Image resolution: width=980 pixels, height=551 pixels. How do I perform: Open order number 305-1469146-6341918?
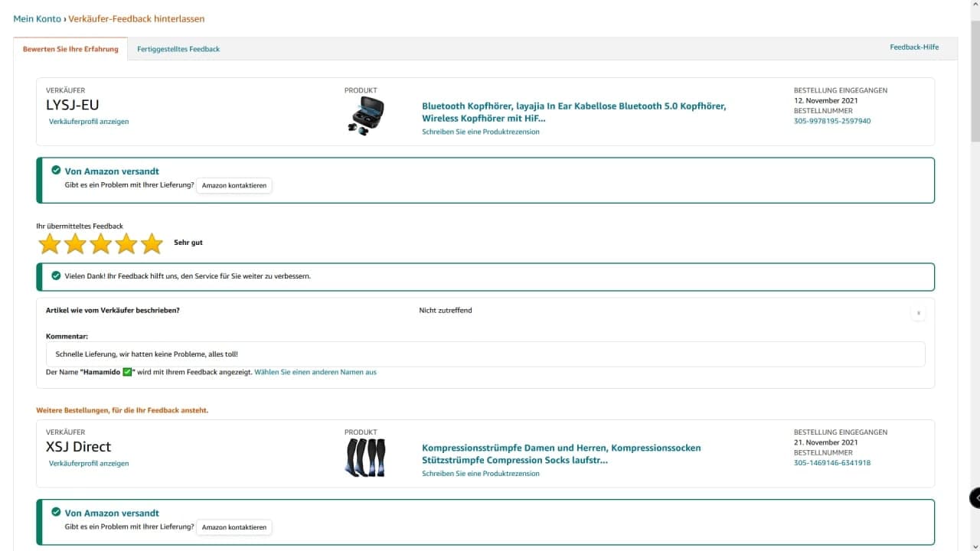832,463
